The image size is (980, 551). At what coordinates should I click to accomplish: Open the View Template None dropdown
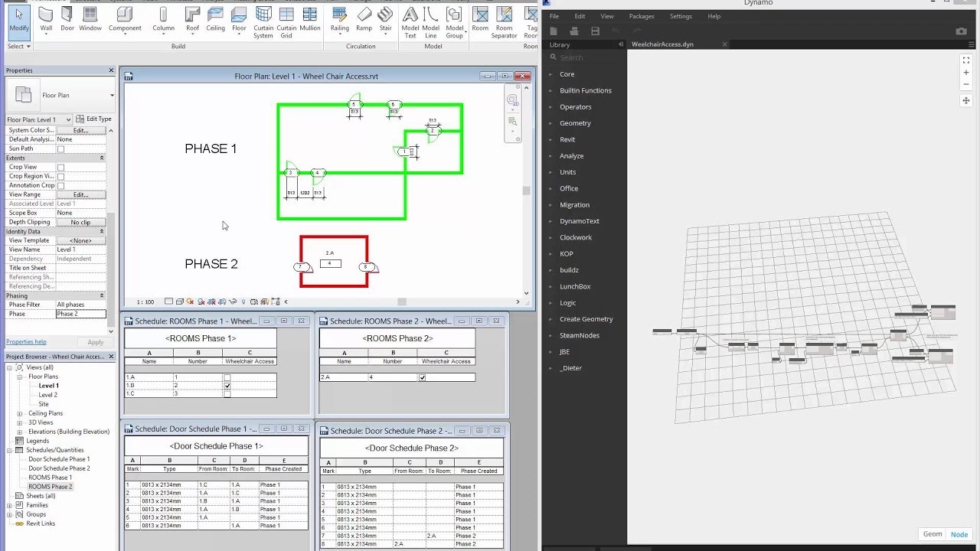pyautogui.click(x=80, y=240)
